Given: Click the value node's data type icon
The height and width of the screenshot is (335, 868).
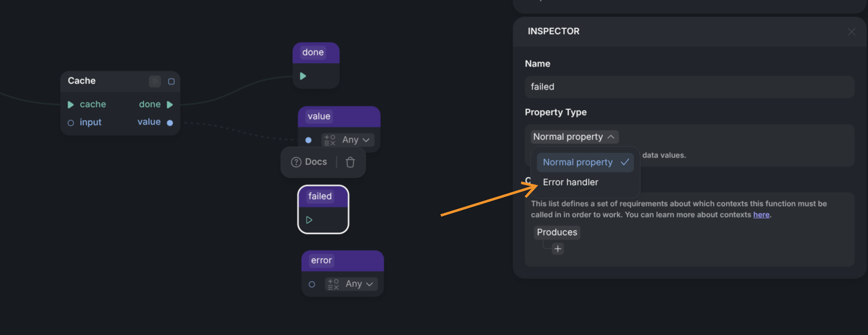Looking at the screenshot, I should point(329,140).
